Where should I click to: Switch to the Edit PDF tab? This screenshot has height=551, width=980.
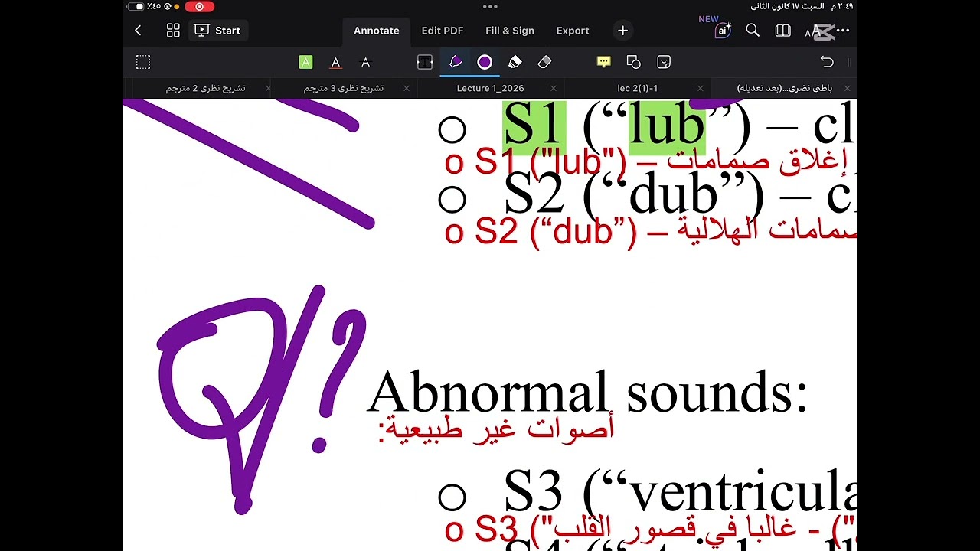(443, 31)
